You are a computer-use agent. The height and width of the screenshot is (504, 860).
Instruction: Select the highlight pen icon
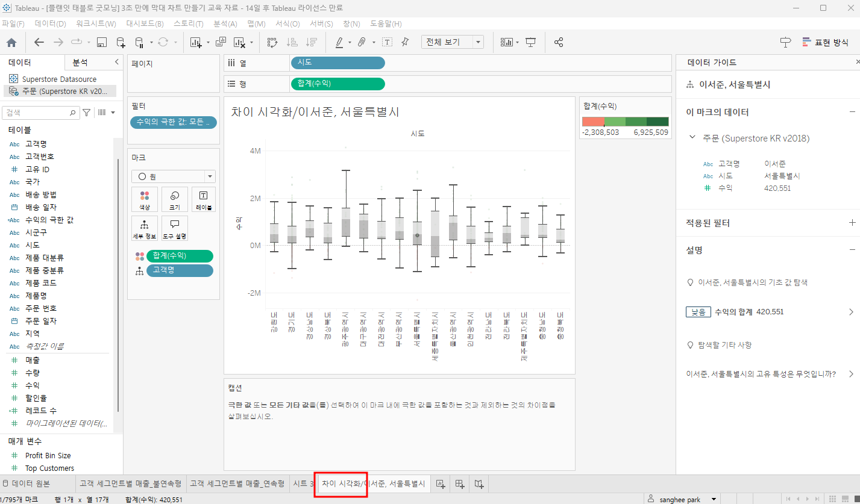(x=339, y=42)
